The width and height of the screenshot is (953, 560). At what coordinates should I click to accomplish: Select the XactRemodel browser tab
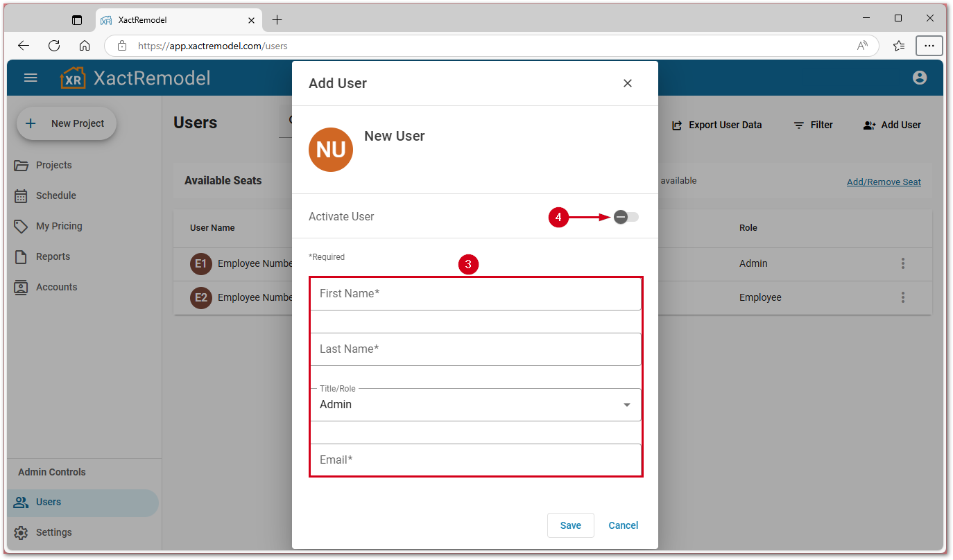click(179, 20)
